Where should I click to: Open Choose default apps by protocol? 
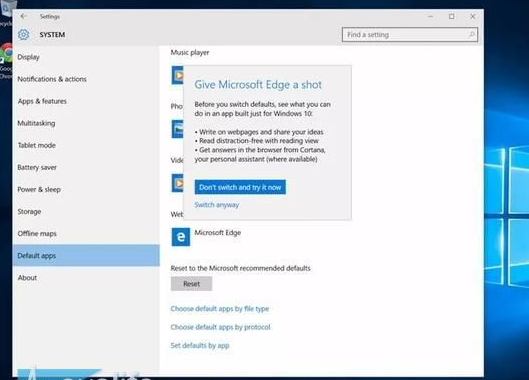(x=220, y=327)
